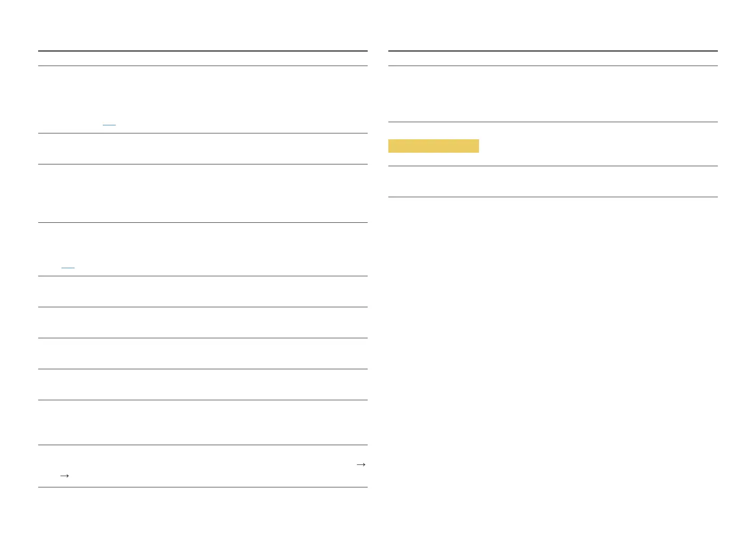
Task: Click the right table's narrow header row
Action: [x=553, y=59]
